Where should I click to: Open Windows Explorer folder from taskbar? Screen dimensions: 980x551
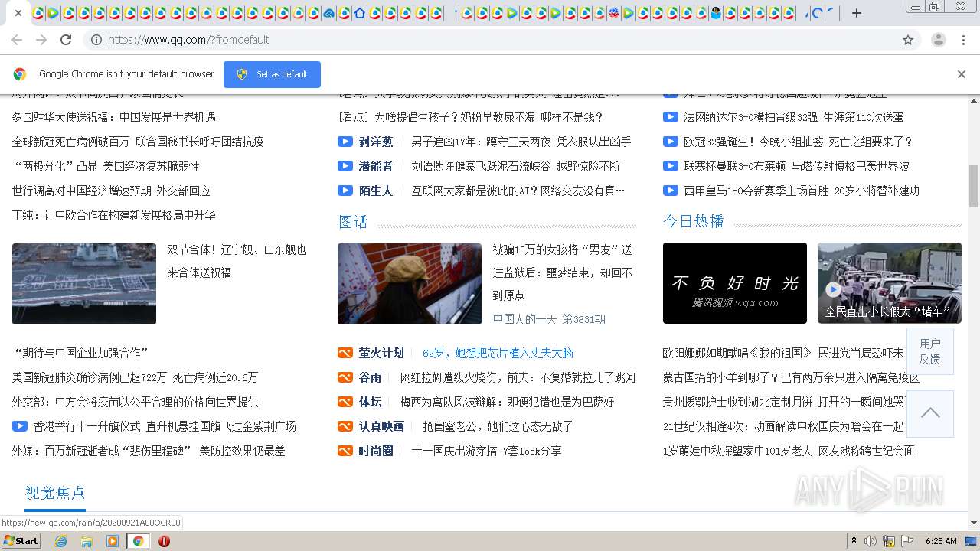[x=87, y=541]
